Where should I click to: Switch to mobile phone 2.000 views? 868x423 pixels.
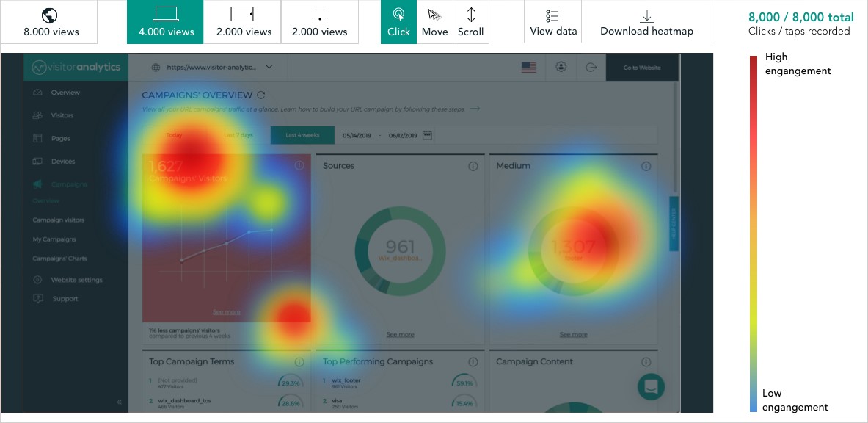[x=319, y=22]
